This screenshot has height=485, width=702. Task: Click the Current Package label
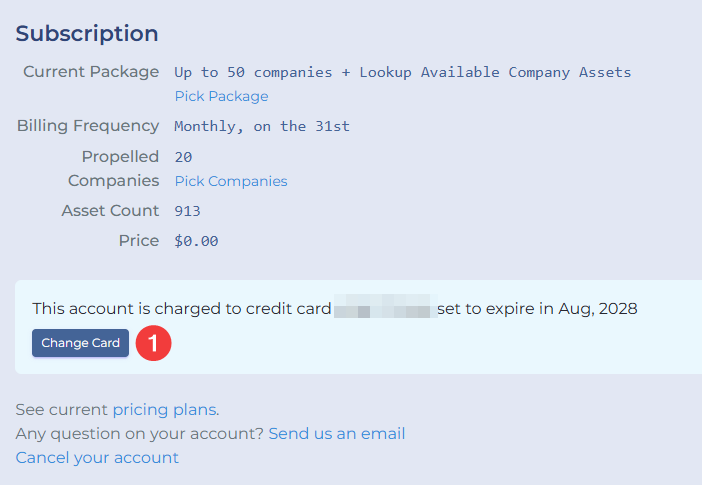pyautogui.click(x=91, y=72)
